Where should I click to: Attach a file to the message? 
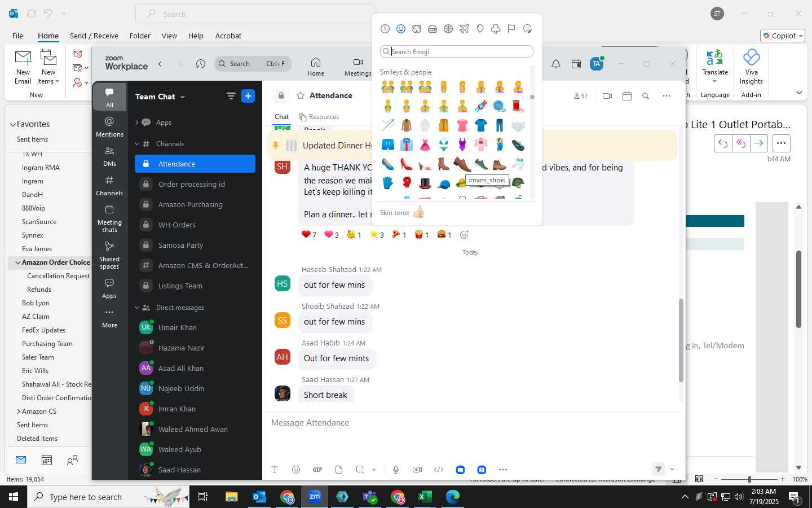click(x=339, y=470)
